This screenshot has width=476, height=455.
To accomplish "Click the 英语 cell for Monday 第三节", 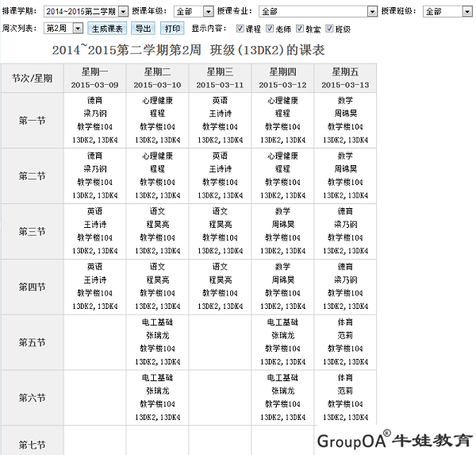I will pyautogui.click(x=94, y=232).
